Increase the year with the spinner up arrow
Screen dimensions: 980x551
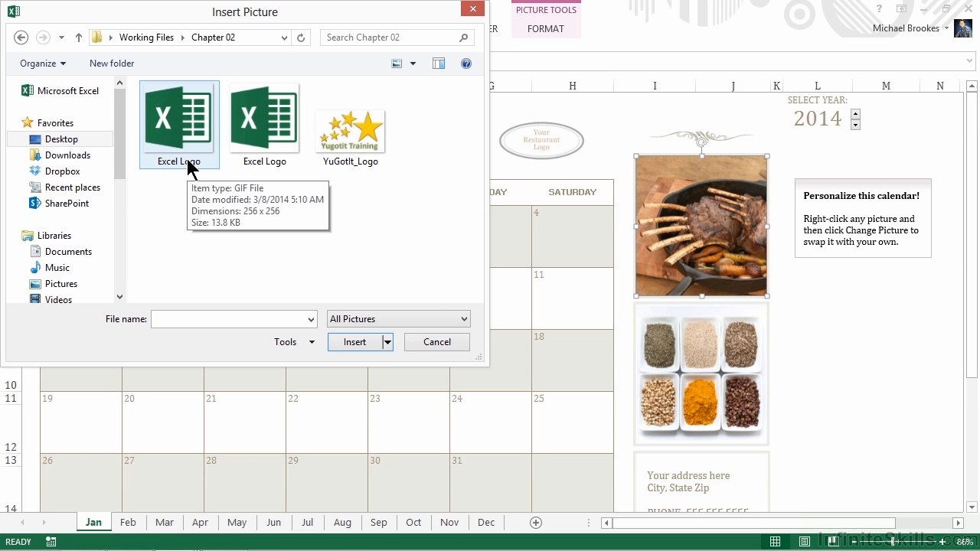click(x=855, y=114)
